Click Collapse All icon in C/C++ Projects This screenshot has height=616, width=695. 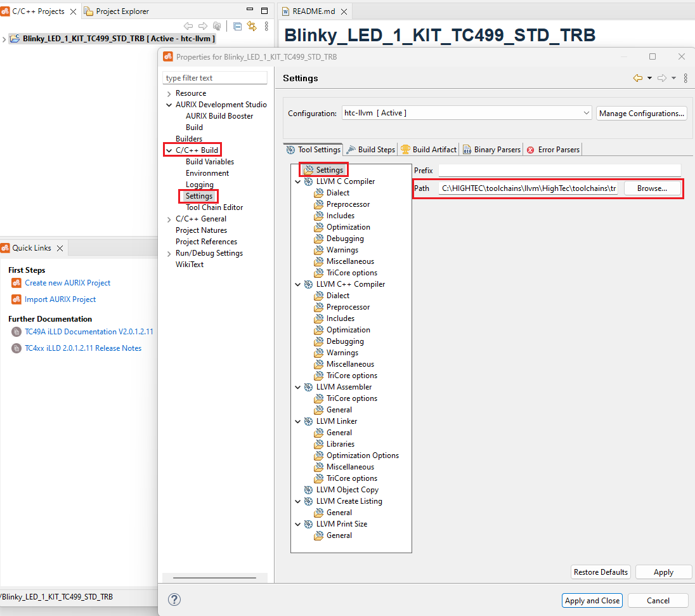pyautogui.click(x=237, y=26)
